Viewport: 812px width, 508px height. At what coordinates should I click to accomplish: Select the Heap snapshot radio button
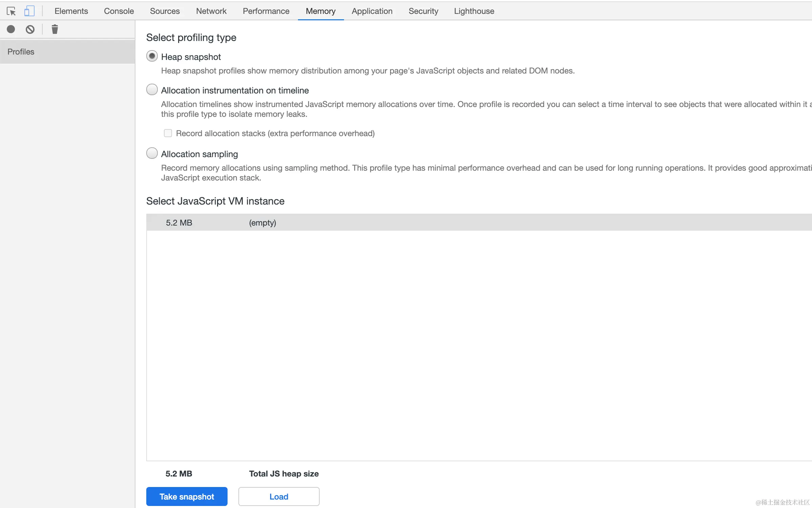152,56
